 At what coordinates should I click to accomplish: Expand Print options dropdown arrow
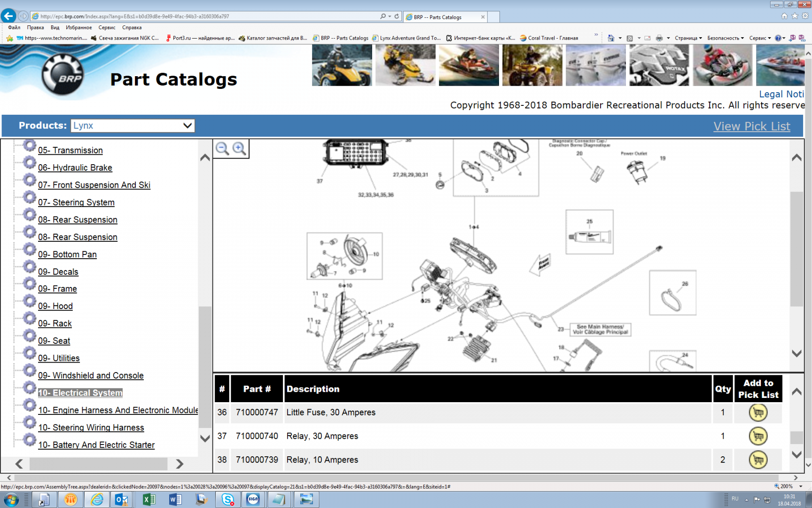point(668,38)
